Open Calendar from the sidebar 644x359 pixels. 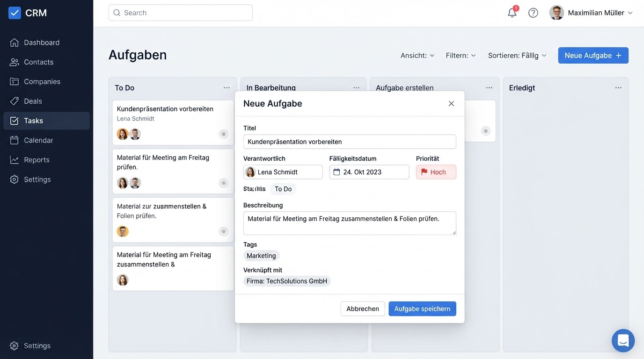(46, 140)
